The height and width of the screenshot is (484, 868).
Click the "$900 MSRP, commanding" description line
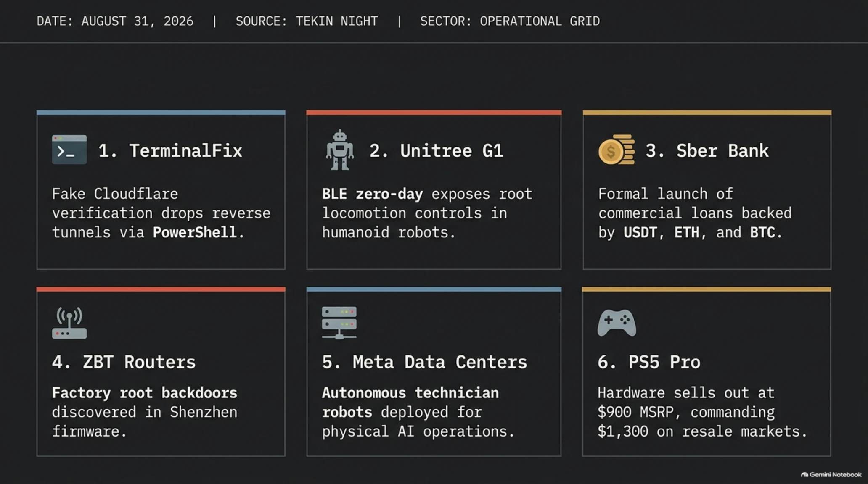pos(686,412)
